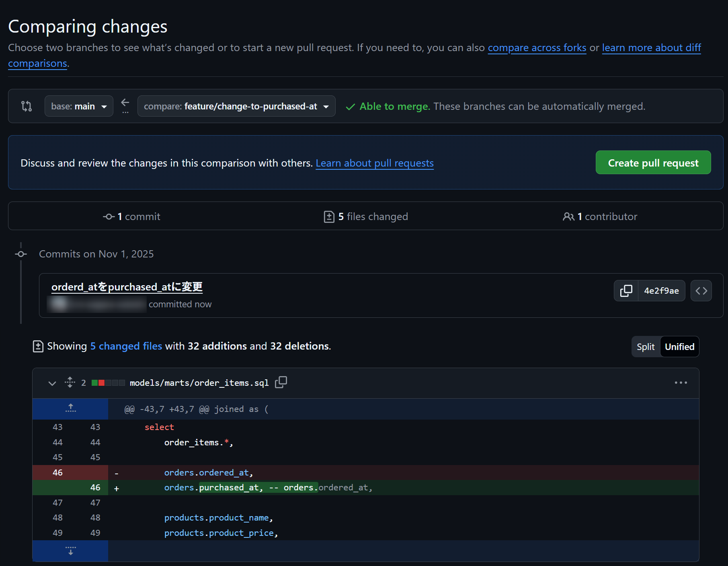
Task: Click the Create pull request button
Action: tap(653, 163)
